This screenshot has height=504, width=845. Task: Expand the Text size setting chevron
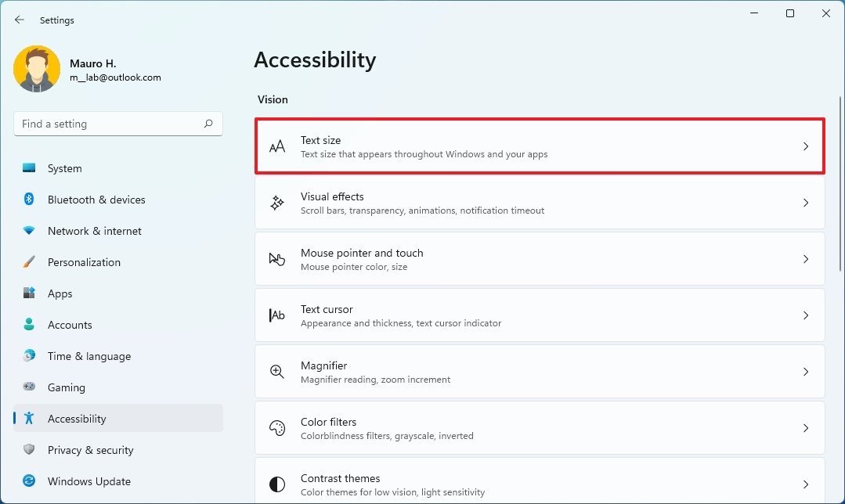pos(806,146)
